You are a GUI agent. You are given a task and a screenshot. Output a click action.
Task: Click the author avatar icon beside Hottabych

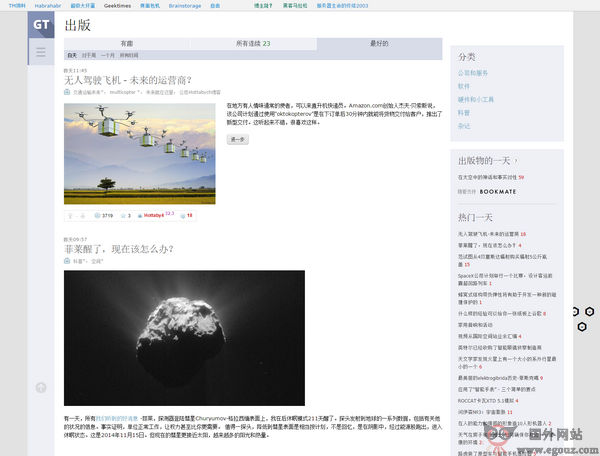[x=140, y=216]
